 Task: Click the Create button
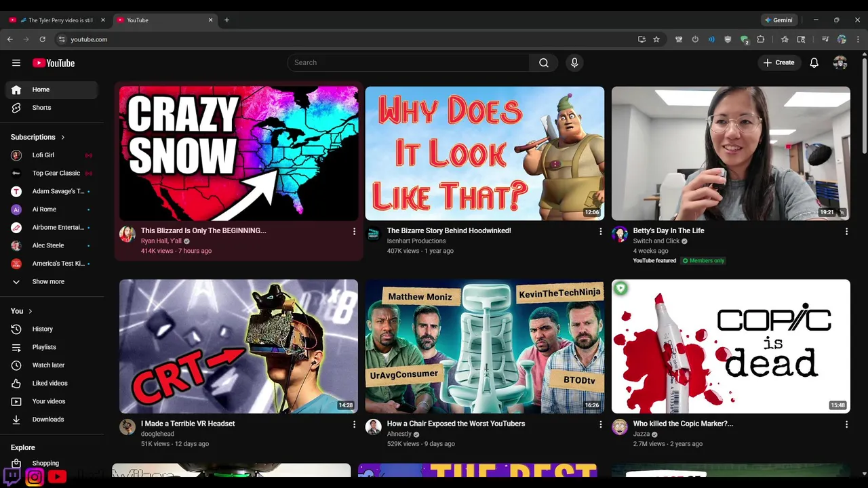778,62
